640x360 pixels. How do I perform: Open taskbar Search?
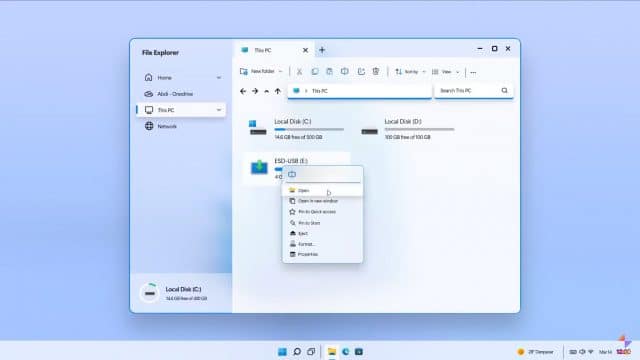pos(297,352)
